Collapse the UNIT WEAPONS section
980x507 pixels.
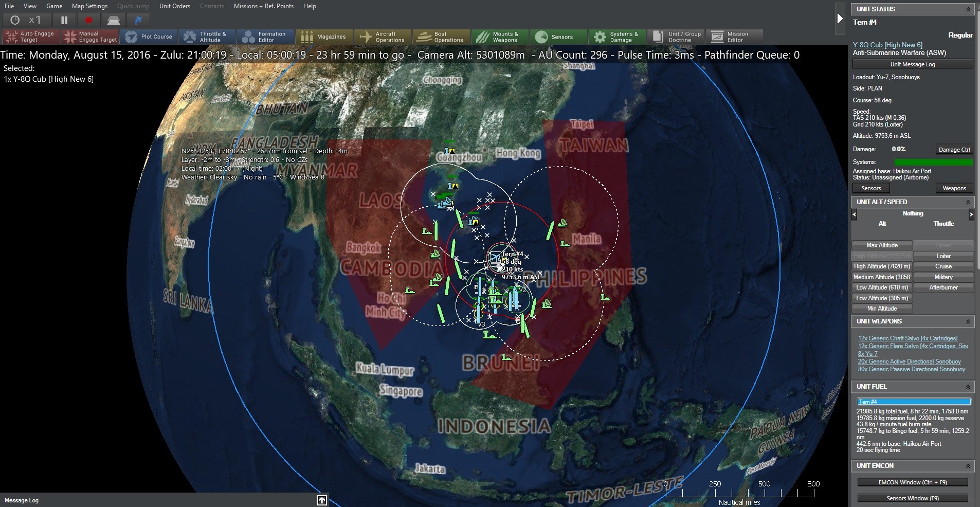969,321
